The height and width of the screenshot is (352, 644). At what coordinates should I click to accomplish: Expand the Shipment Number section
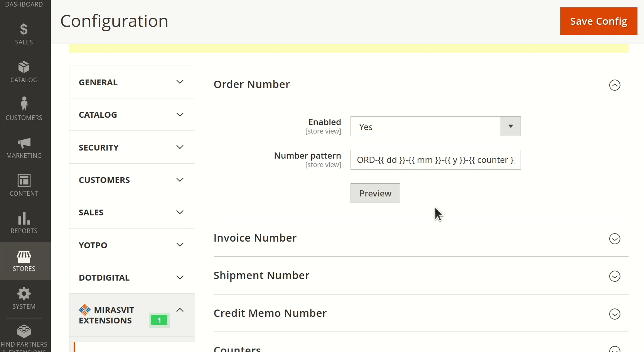(x=614, y=276)
